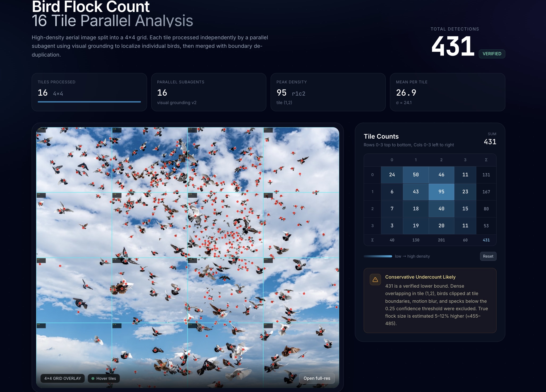Viewport: 546px width, 392px height.
Task: Select tile cell with count 95
Action: coord(441,191)
